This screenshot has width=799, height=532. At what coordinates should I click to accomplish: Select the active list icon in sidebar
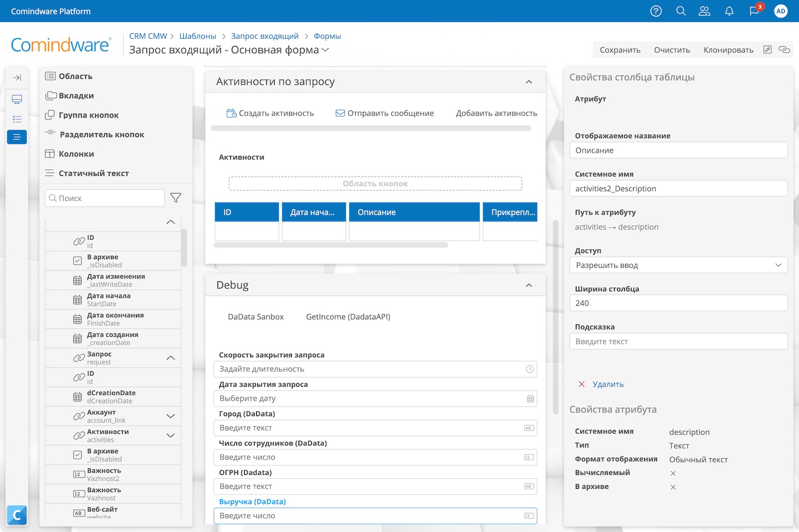(x=17, y=136)
